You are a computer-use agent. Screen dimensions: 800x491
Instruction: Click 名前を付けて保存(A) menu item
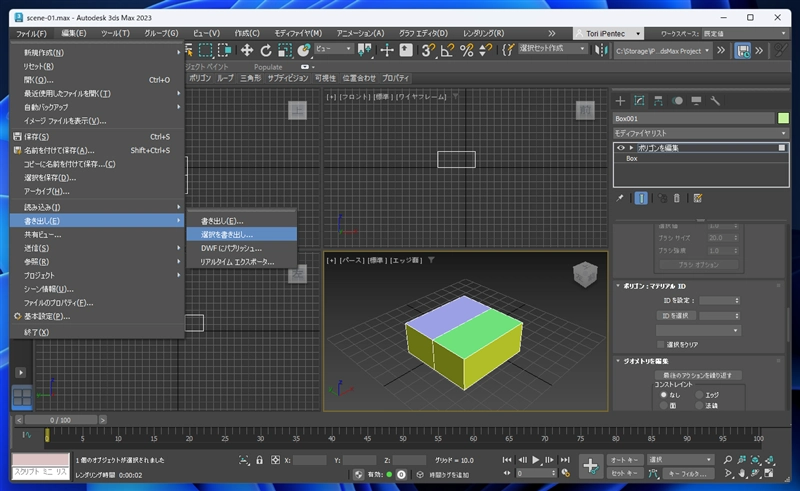click(x=97, y=151)
